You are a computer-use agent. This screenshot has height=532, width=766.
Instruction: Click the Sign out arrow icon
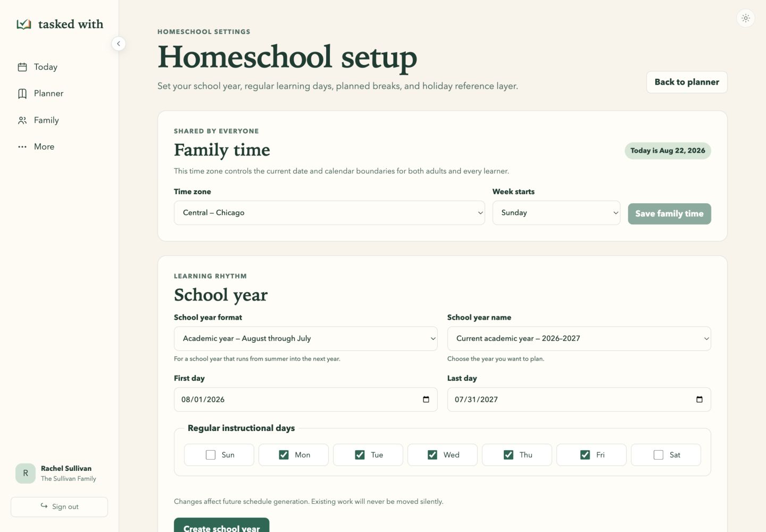44,506
